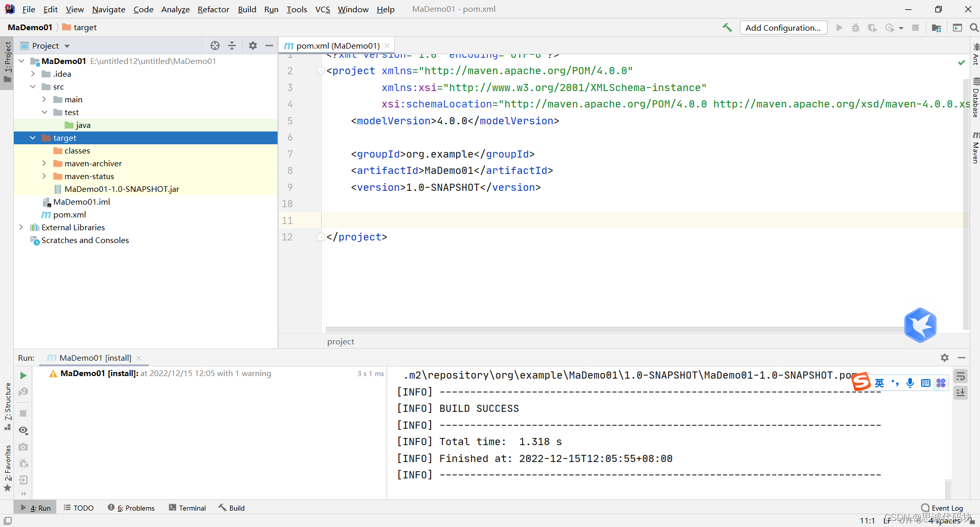Toggle the 1: Project sidebar tab
The width and height of the screenshot is (980, 527).
(x=7, y=61)
